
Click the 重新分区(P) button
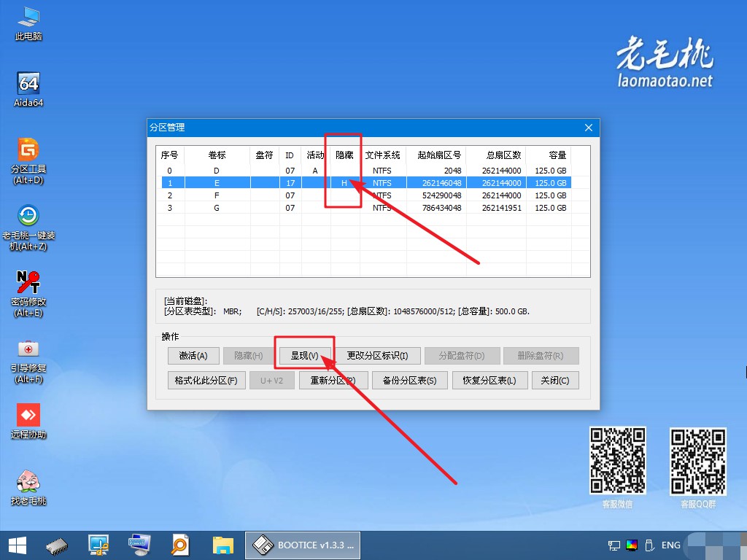click(x=333, y=381)
